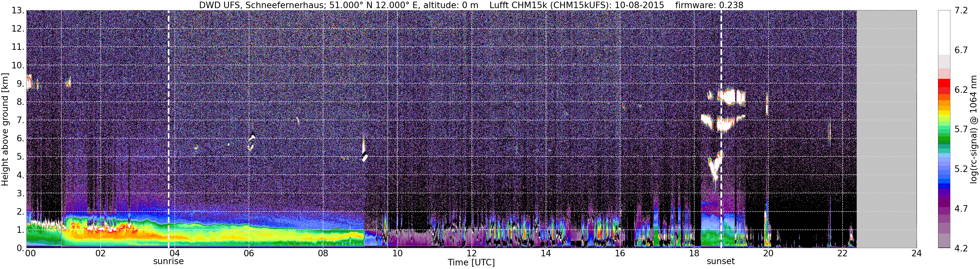Click the colorbar tick value 7.2

pyautogui.click(x=961, y=11)
